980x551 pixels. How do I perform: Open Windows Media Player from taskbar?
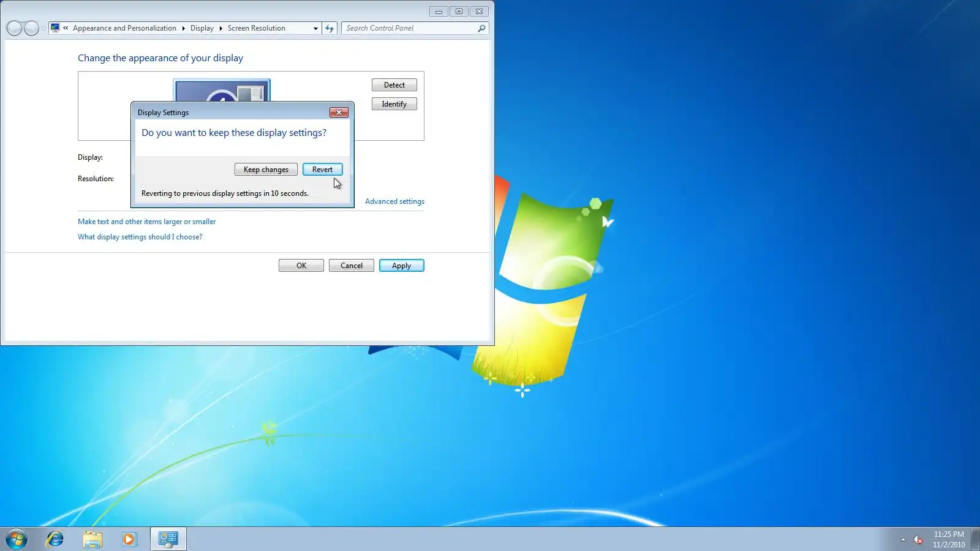click(129, 539)
